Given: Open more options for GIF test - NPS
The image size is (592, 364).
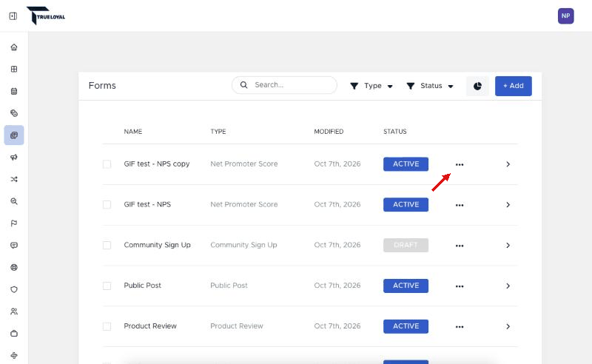Looking at the screenshot, I should point(459,205).
